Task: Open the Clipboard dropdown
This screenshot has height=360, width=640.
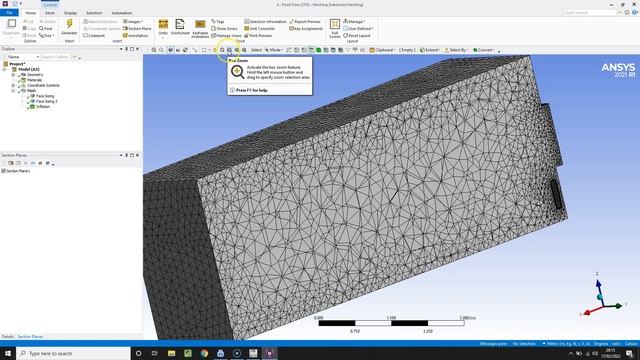Action: point(383,50)
